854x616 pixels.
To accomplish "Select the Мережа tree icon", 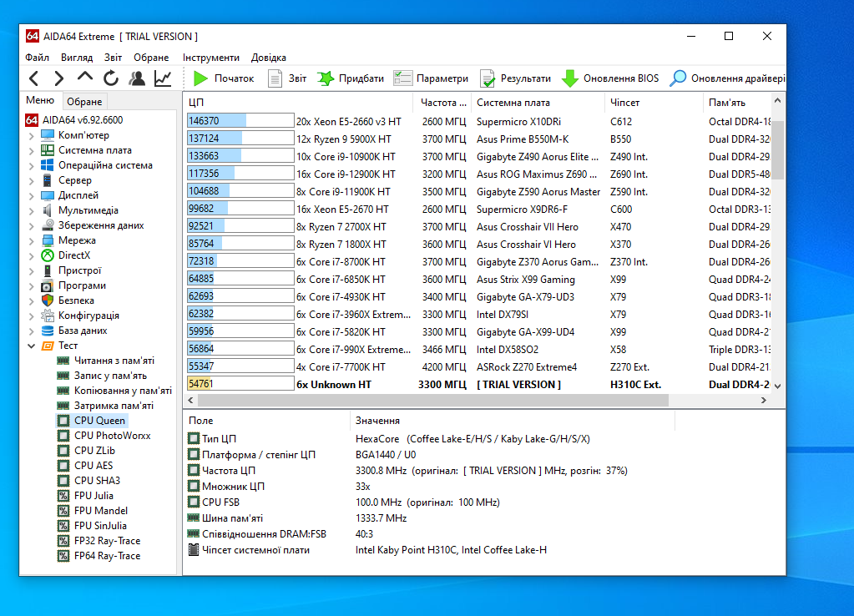I will pos(48,240).
